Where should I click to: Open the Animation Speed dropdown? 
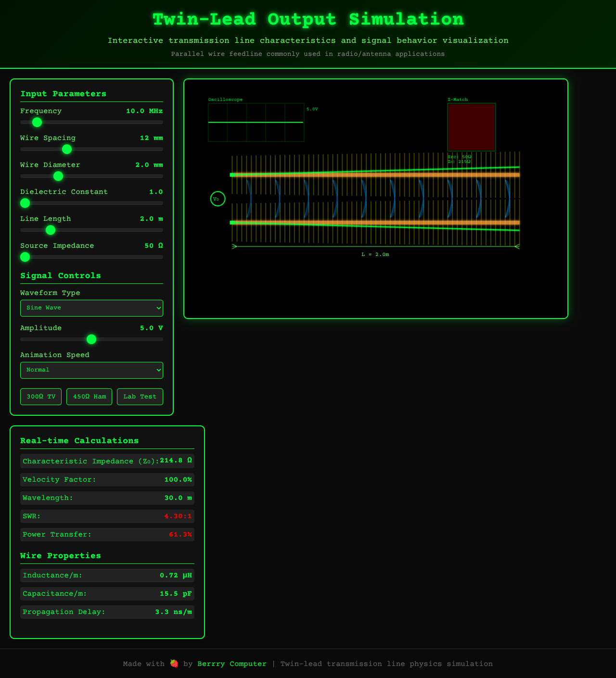(x=91, y=370)
